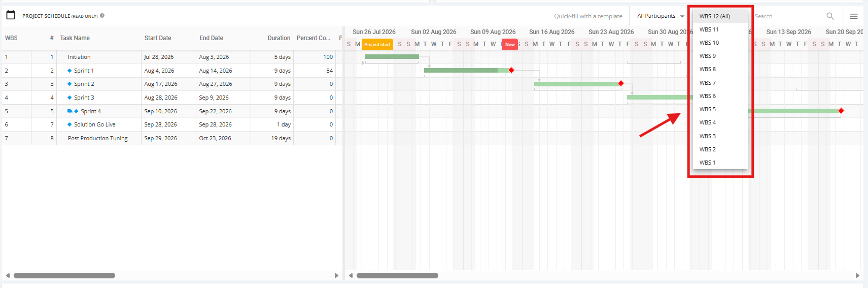The image size is (868, 288).
Task: Click the Gantt chart horizontal scrollbar thumb
Action: coord(397,275)
